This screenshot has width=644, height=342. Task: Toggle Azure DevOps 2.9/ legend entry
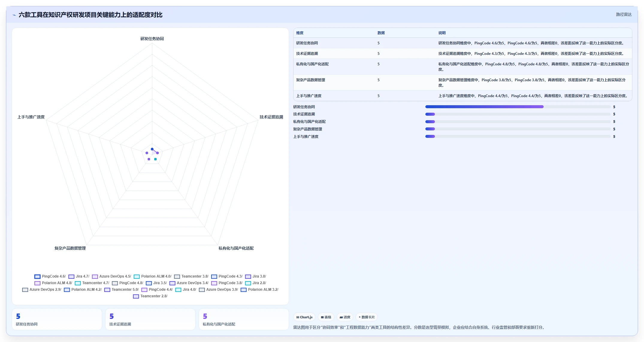click(42, 290)
